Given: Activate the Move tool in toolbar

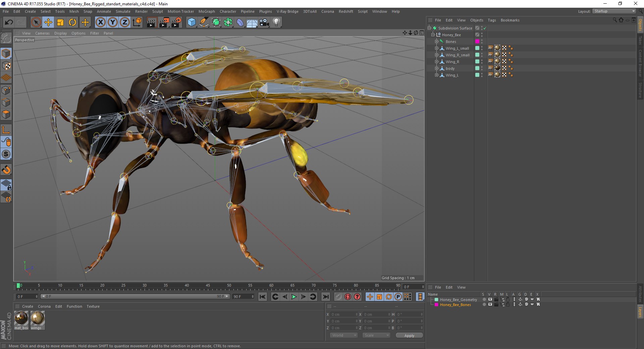Looking at the screenshot, I should click(x=48, y=22).
